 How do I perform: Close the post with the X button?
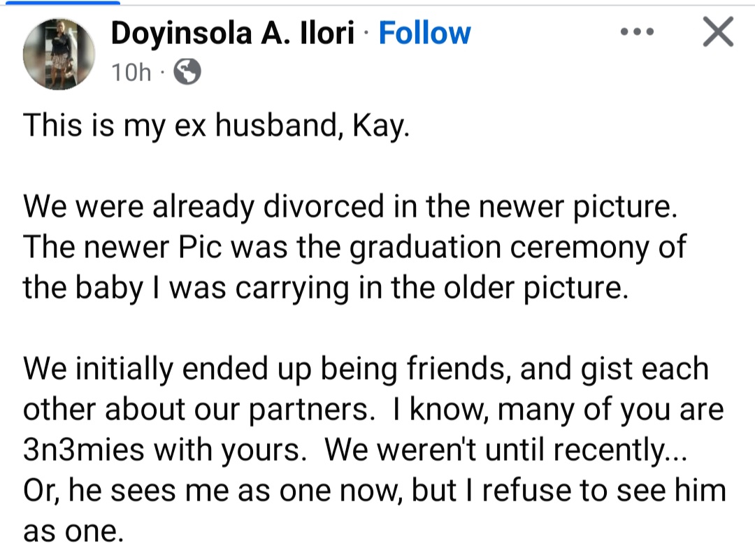pos(718,33)
